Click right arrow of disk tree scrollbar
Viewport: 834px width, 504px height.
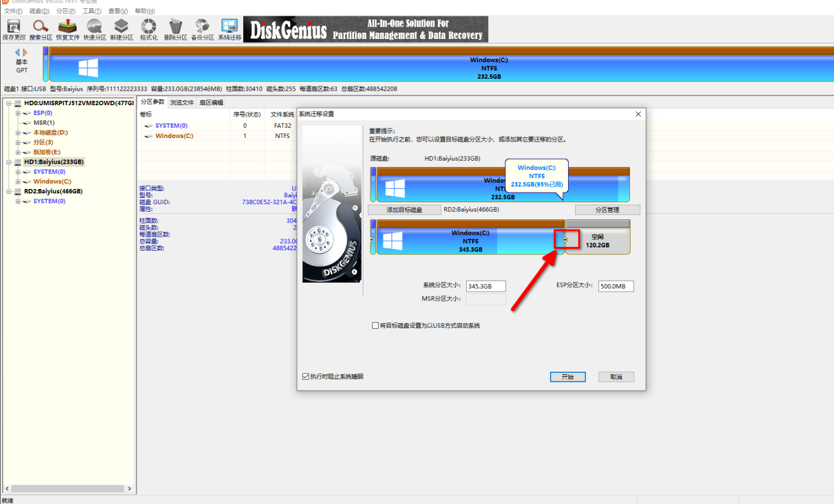coord(130,489)
